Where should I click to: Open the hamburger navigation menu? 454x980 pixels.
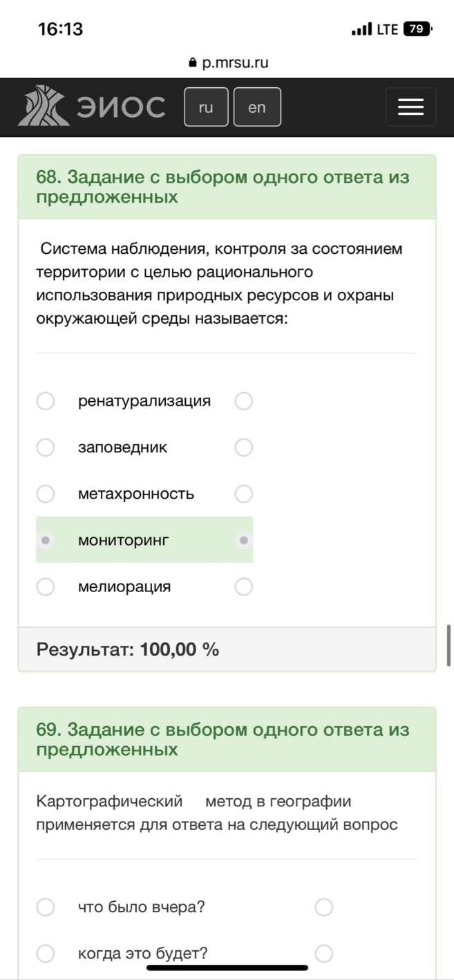coord(410,107)
